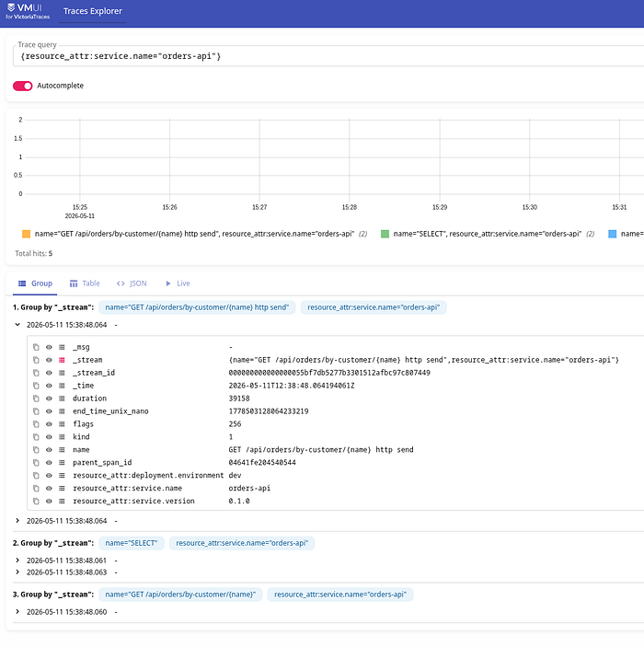
Task: Click group 2 service.name="orders-api" chip
Action: [242, 543]
